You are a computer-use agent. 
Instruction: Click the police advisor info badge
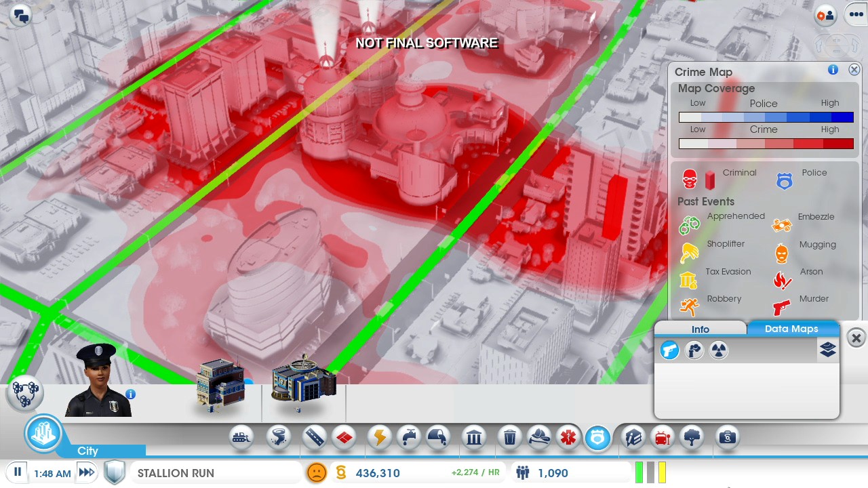click(130, 394)
